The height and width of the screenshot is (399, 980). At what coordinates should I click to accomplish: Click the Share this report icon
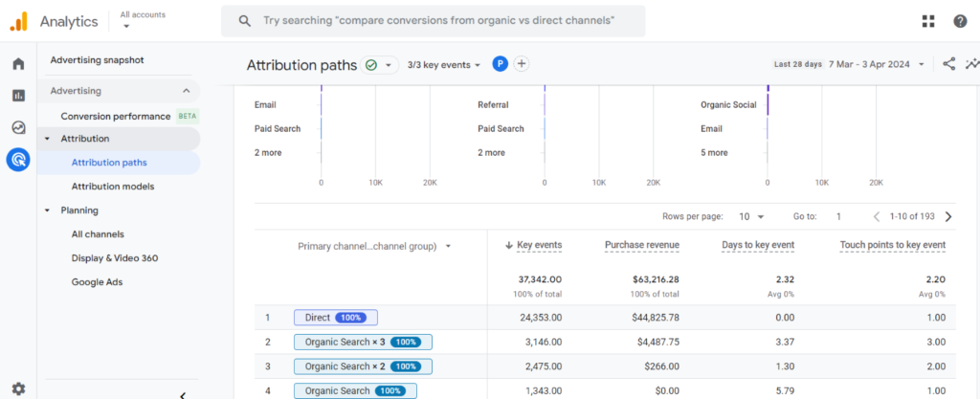coord(948,64)
